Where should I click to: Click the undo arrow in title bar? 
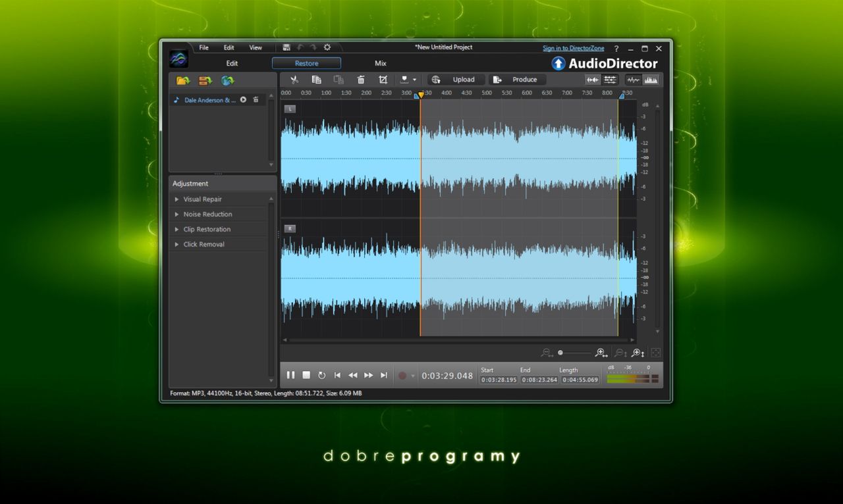pyautogui.click(x=300, y=47)
